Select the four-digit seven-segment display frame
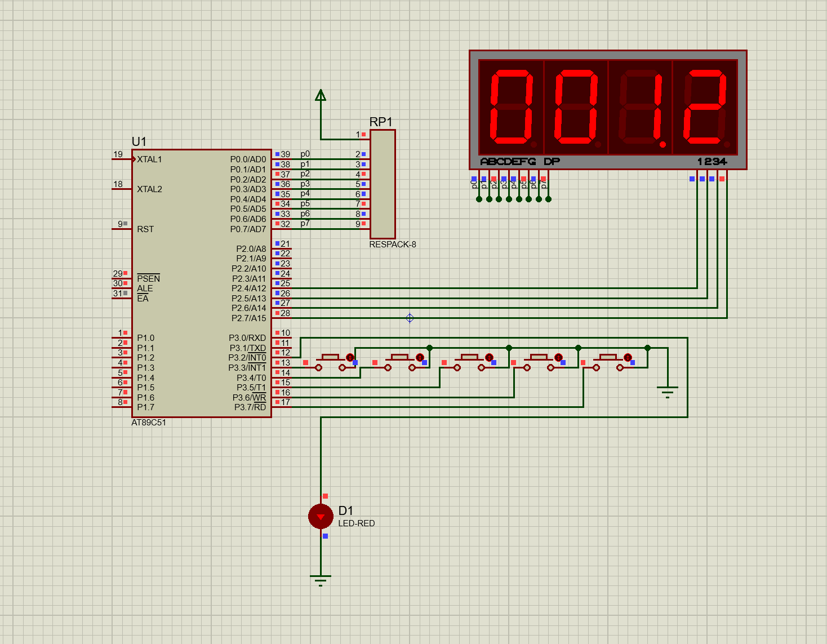827x644 pixels. (608, 110)
